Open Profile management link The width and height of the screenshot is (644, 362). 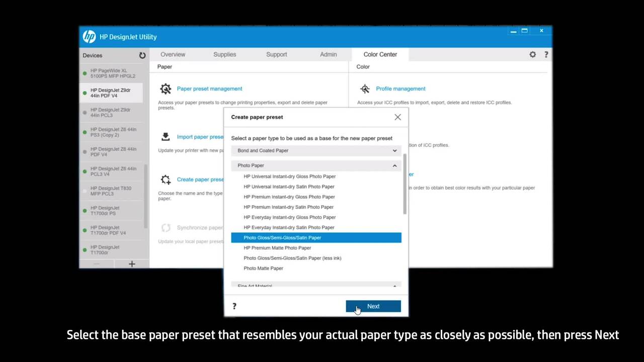[x=400, y=88]
